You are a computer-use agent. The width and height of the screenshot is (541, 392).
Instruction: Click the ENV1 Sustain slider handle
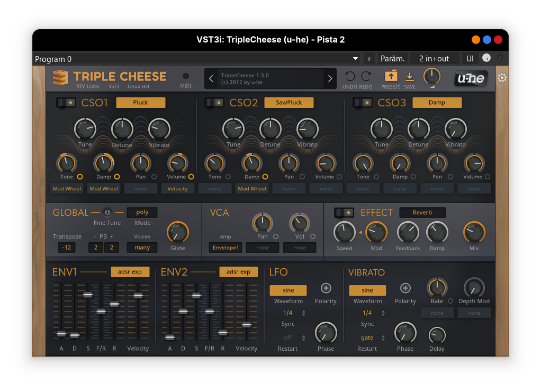88,295
